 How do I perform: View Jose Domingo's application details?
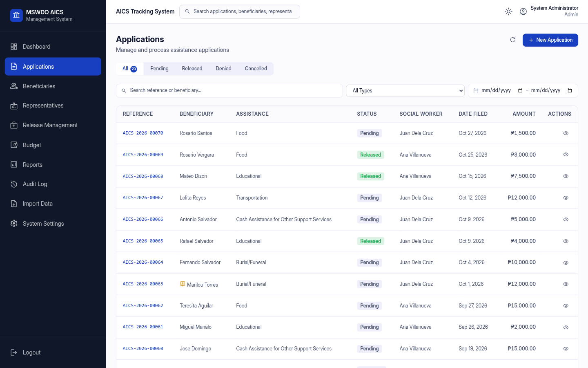[566, 349]
